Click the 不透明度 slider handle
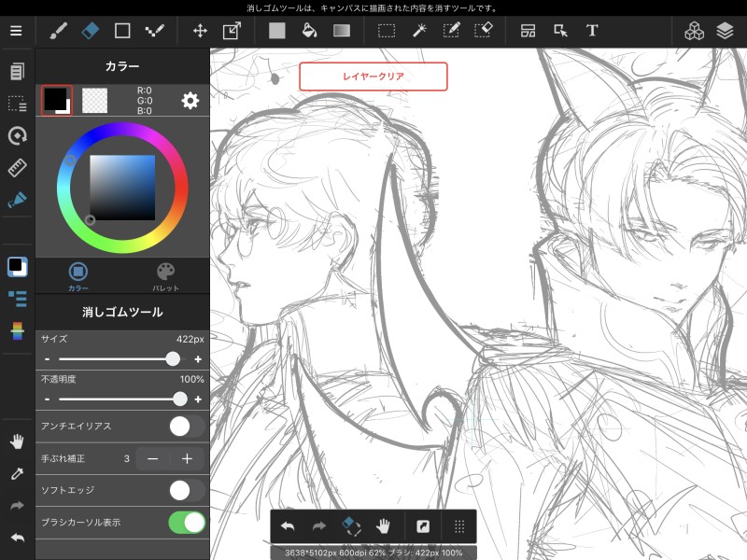The width and height of the screenshot is (747, 560). point(180,399)
